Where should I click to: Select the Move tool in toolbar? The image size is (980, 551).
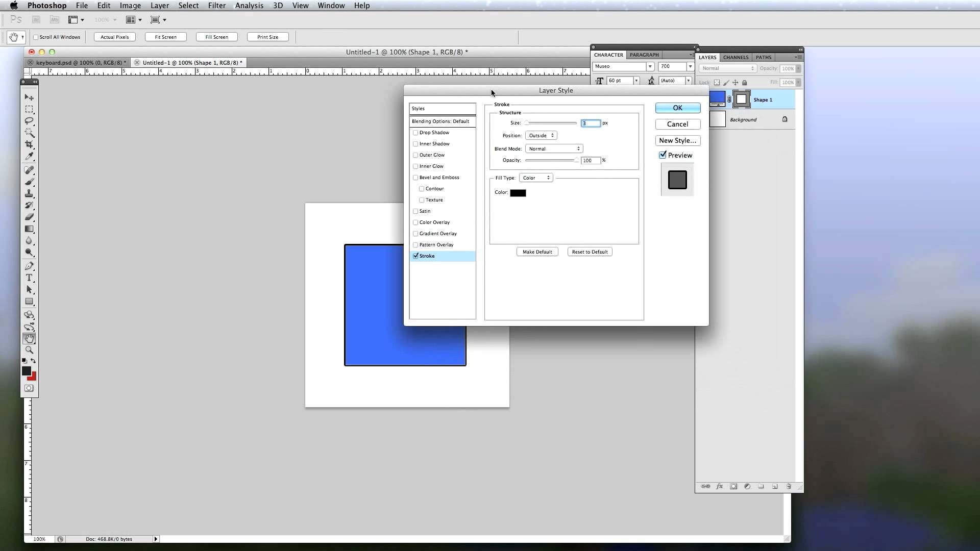pyautogui.click(x=29, y=96)
